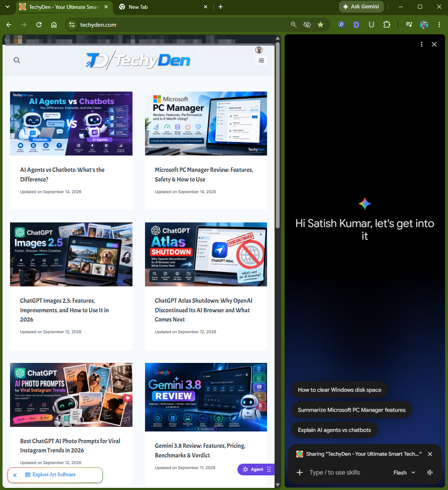Screen dimensions: 448x490
Task: Open the blue search extension icon
Action: click(341, 25)
